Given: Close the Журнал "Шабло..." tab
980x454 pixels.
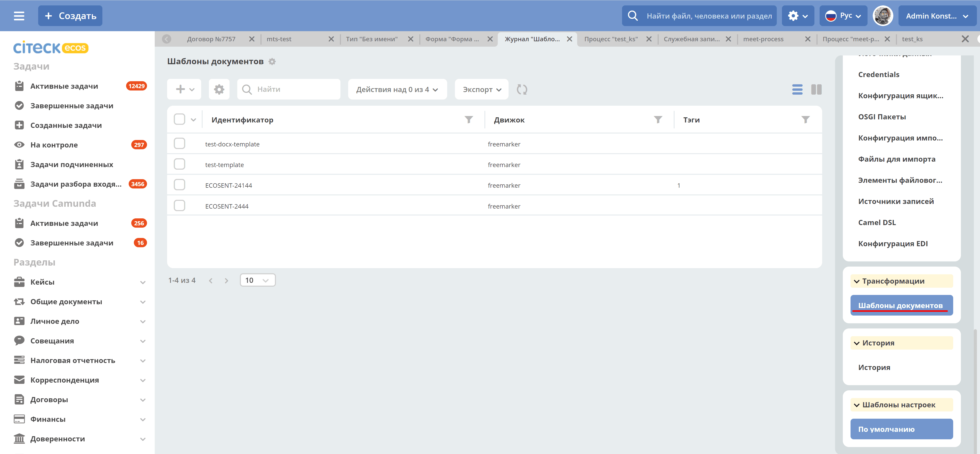Looking at the screenshot, I should pos(569,39).
